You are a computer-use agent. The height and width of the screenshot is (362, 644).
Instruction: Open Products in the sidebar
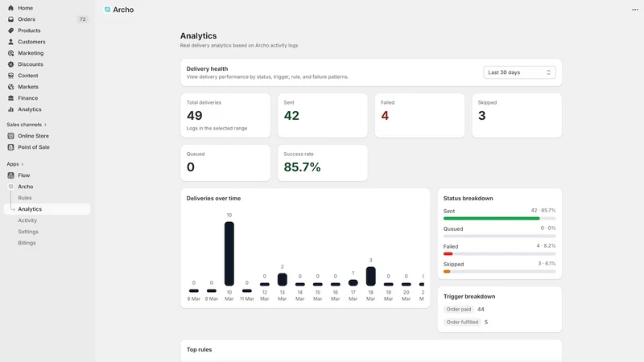point(29,31)
